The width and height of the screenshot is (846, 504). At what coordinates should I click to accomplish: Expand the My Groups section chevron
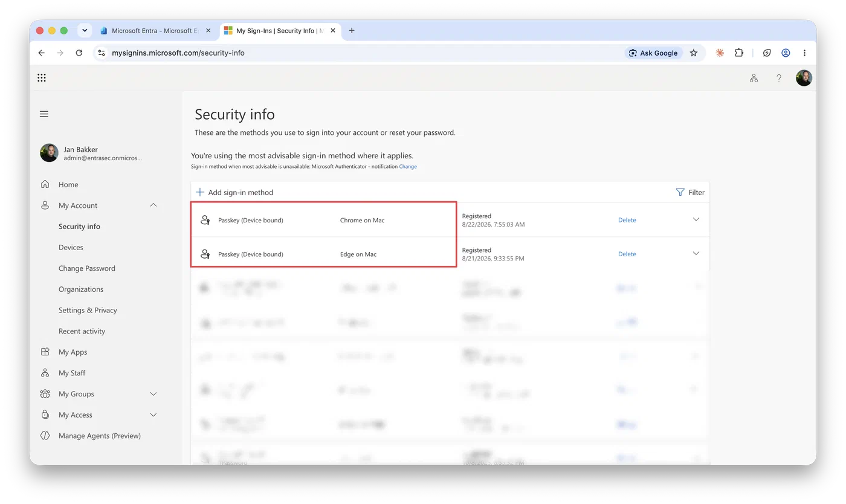click(153, 394)
